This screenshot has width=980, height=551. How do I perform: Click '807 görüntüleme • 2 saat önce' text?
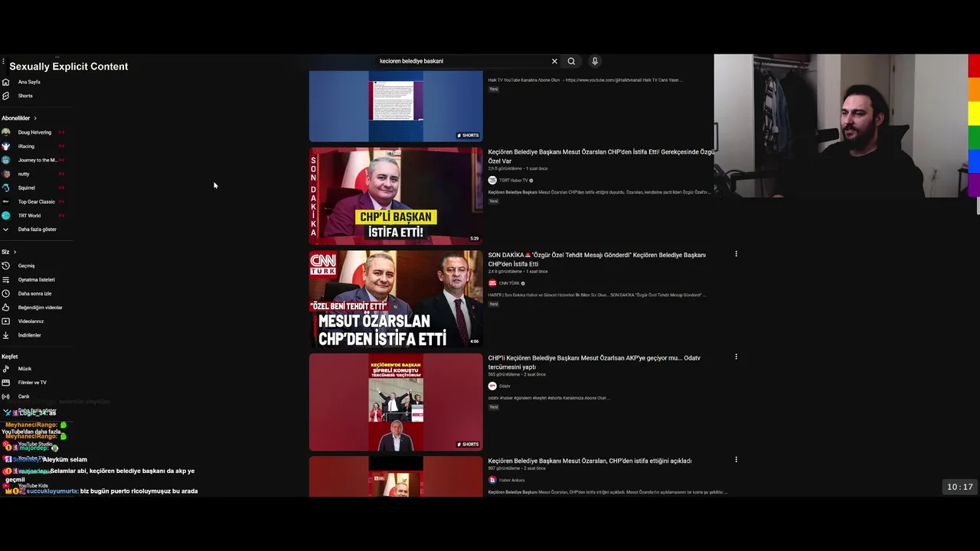[517, 468]
